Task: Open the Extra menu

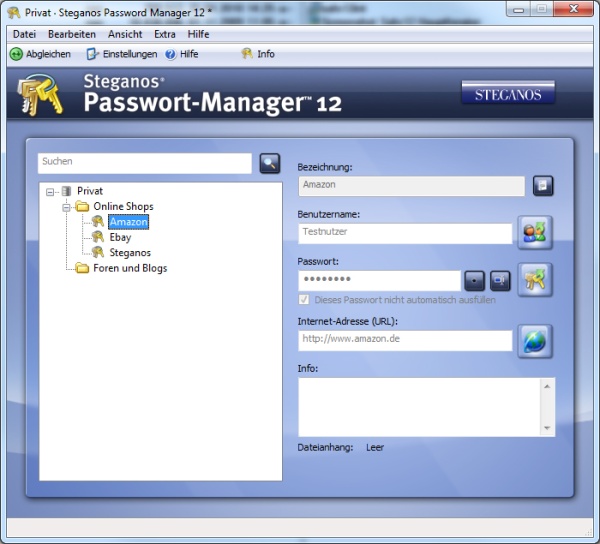Action: [165, 34]
